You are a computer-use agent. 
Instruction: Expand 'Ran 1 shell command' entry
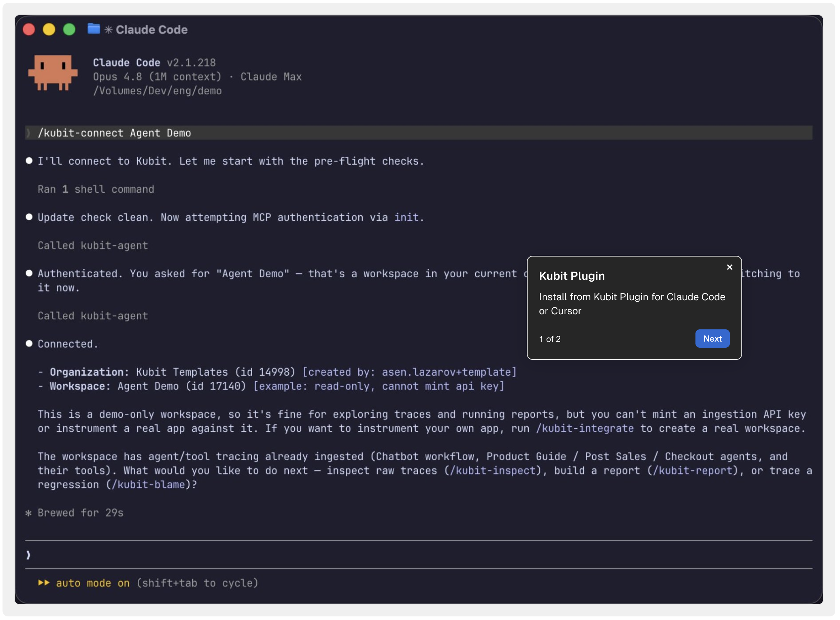pyautogui.click(x=96, y=189)
